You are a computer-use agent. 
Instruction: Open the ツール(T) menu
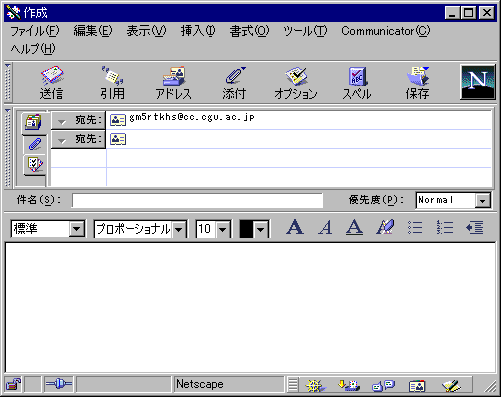305,31
